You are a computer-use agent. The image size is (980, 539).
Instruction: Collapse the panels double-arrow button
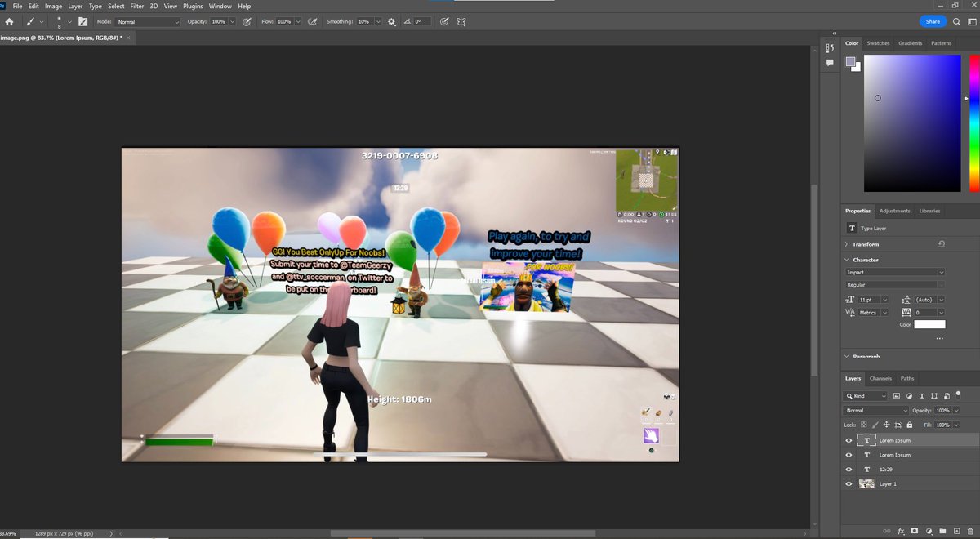[x=834, y=33]
